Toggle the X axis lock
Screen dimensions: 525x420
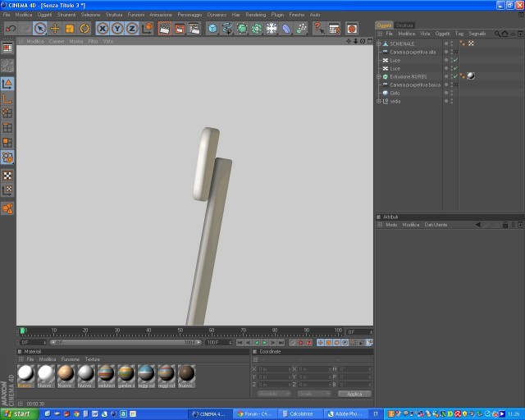(x=103, y=29)
